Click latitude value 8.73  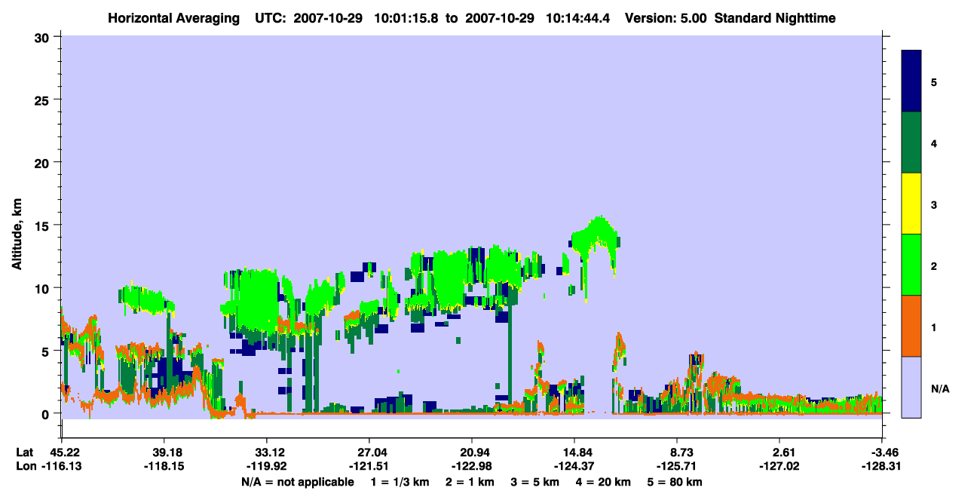coord(677,452)
